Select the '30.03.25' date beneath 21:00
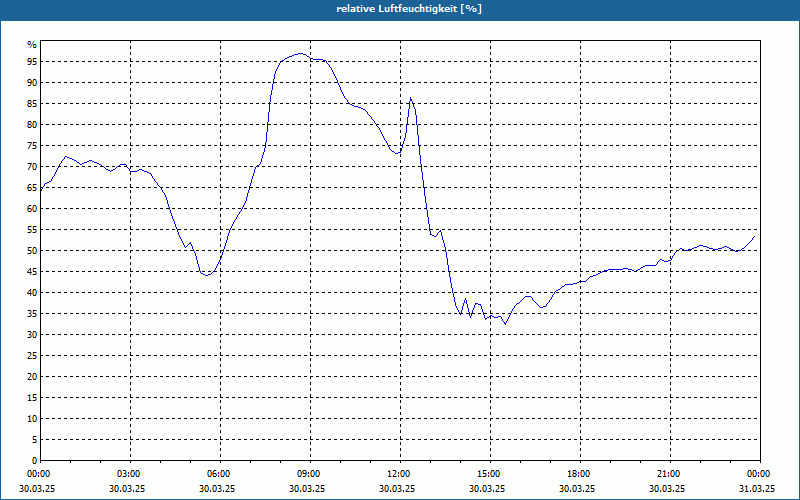The image size is (800, 500). click(x=667, y=489)
